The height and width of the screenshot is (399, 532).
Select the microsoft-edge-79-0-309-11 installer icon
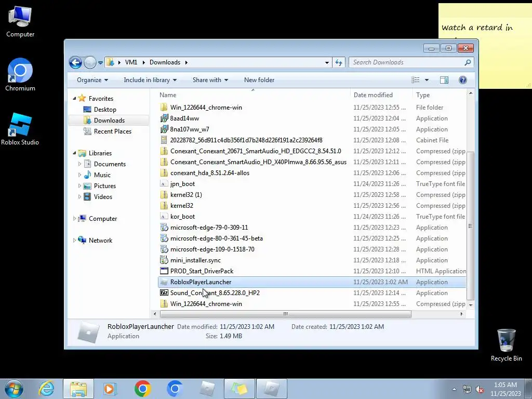164,228
